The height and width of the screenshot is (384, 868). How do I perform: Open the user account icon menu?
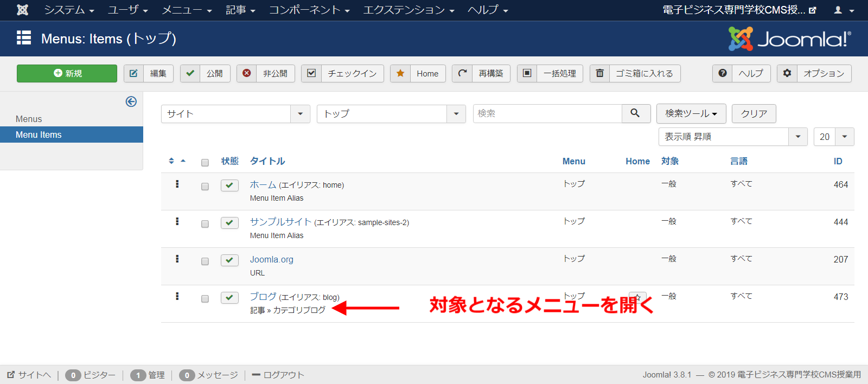click(843, 10)
